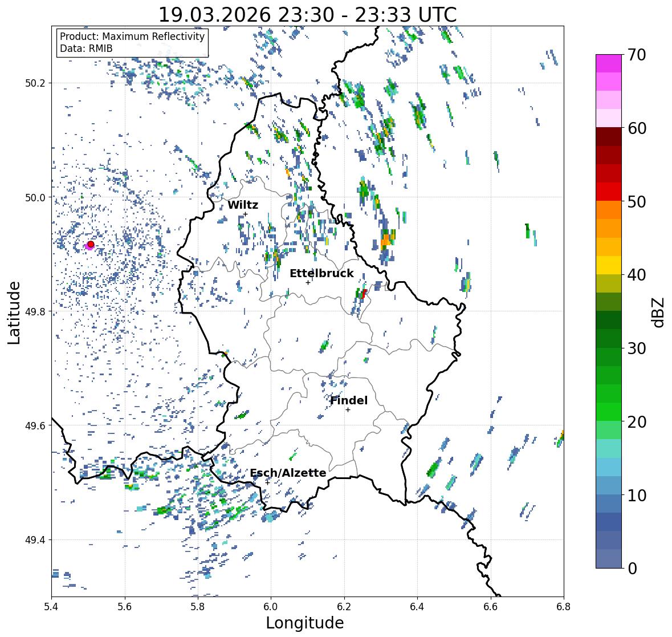Click the longitude tick label 6.4
672x637 pixels.
point(417,607)
